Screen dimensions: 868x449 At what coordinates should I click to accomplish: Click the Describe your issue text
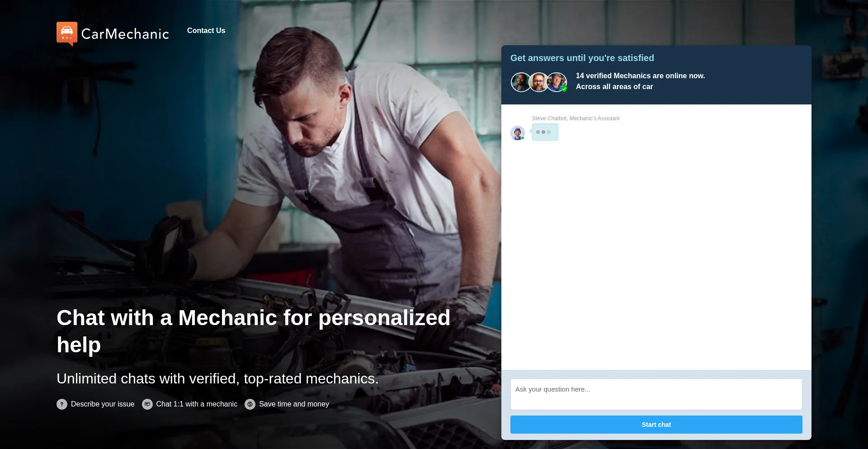tap(103, 404)
